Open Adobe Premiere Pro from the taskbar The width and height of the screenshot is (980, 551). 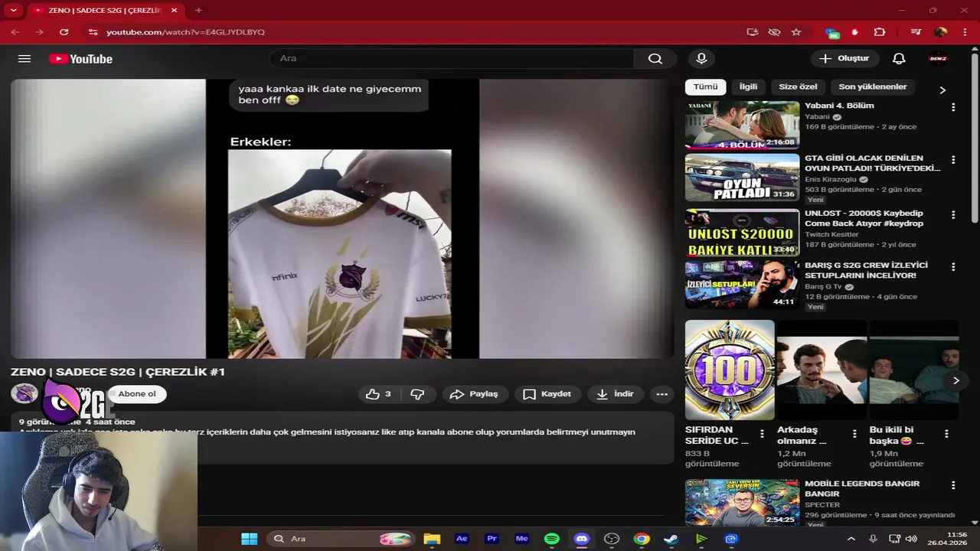click(x=492, y=539)
